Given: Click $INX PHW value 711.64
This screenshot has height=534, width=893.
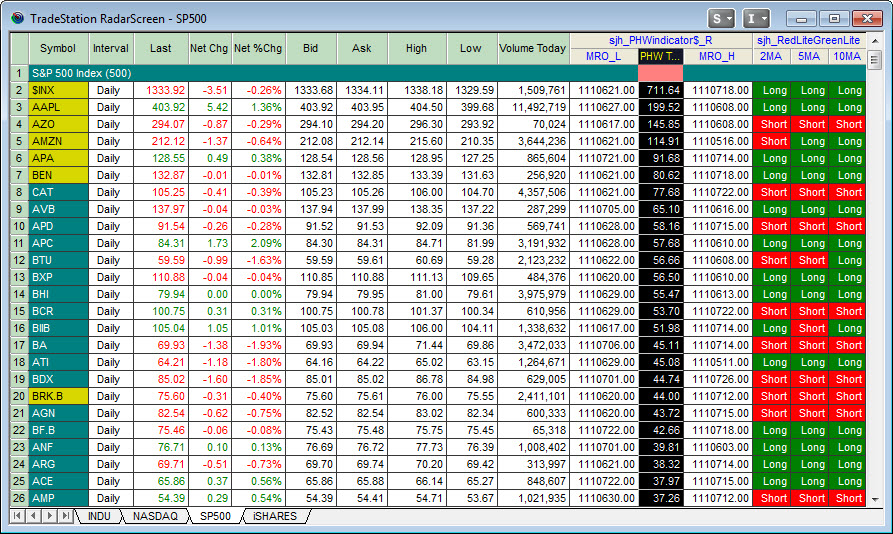Looking at the screenshot, I should [661, 90].
